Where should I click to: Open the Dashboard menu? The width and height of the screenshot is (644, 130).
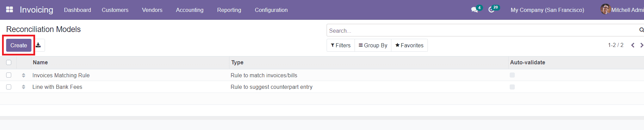[x=77, y=10]
